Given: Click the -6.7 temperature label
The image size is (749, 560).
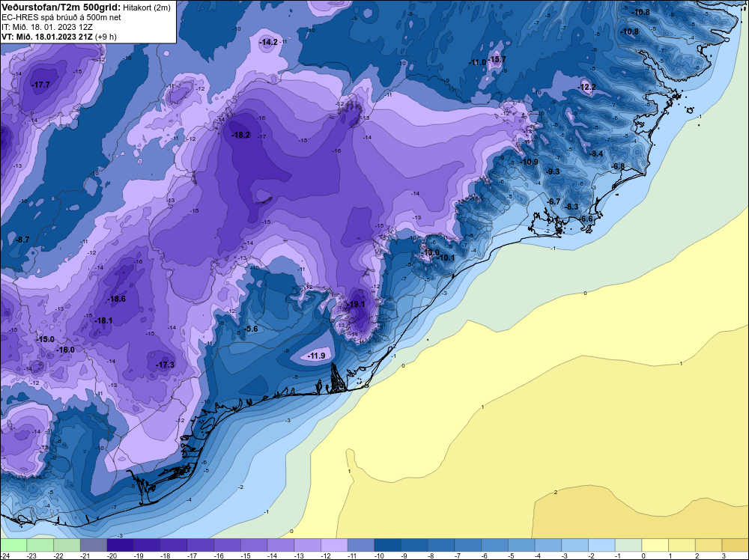Looking at the screenshot, I should [554, 201].
